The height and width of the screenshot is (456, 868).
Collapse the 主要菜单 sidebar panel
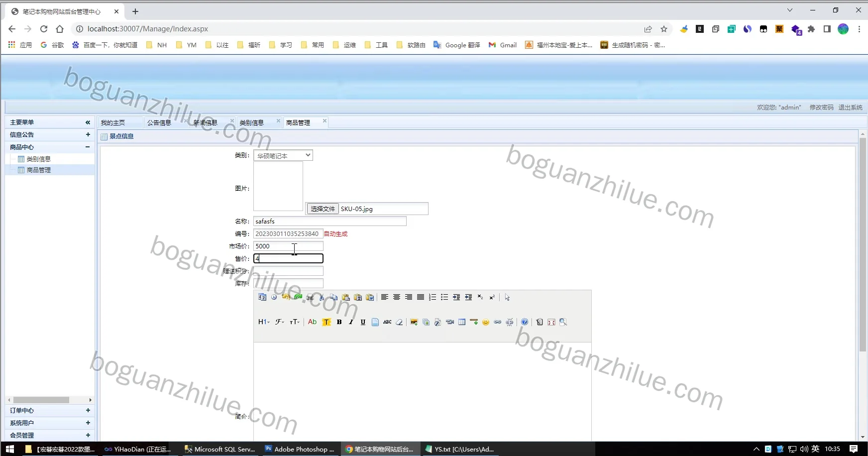88,122
